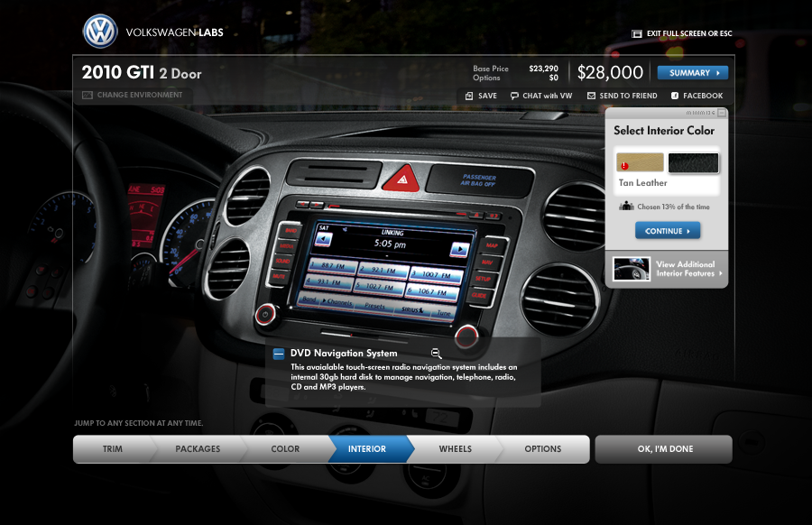812x525 pixels.
Task: Click the magnifier zoom icon
Action: pyautogui.click(x=436, y=354)
